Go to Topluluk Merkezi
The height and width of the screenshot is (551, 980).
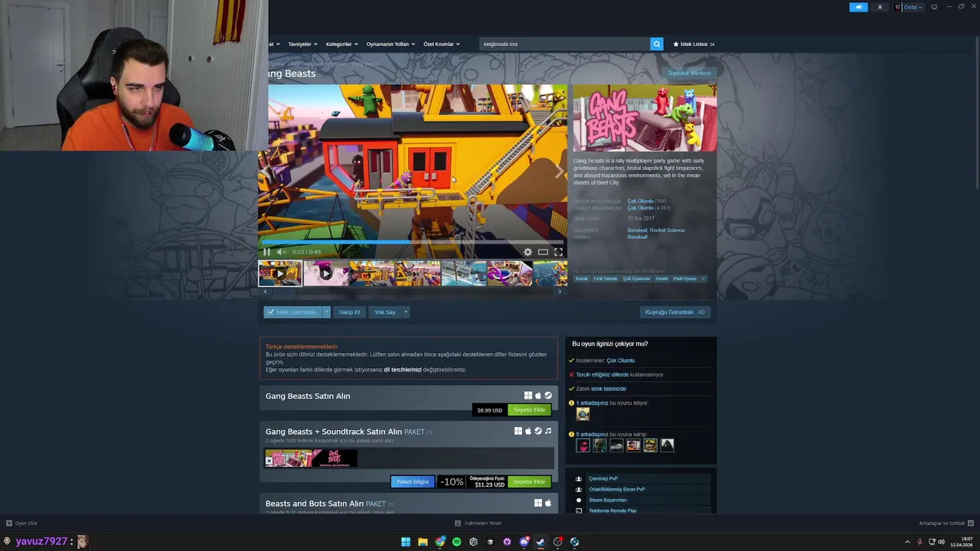[689, 73]
